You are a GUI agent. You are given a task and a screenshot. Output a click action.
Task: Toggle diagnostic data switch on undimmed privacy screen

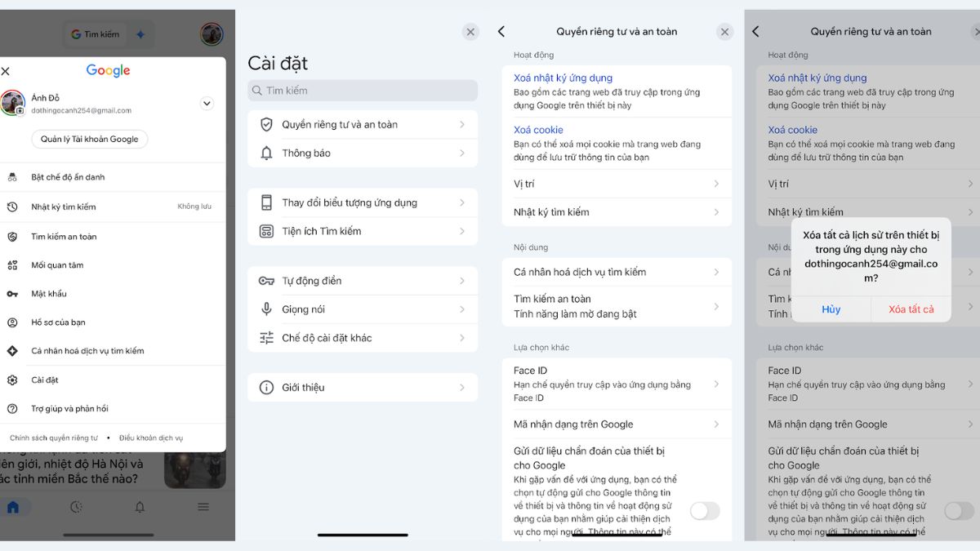(x=705, y=511)
